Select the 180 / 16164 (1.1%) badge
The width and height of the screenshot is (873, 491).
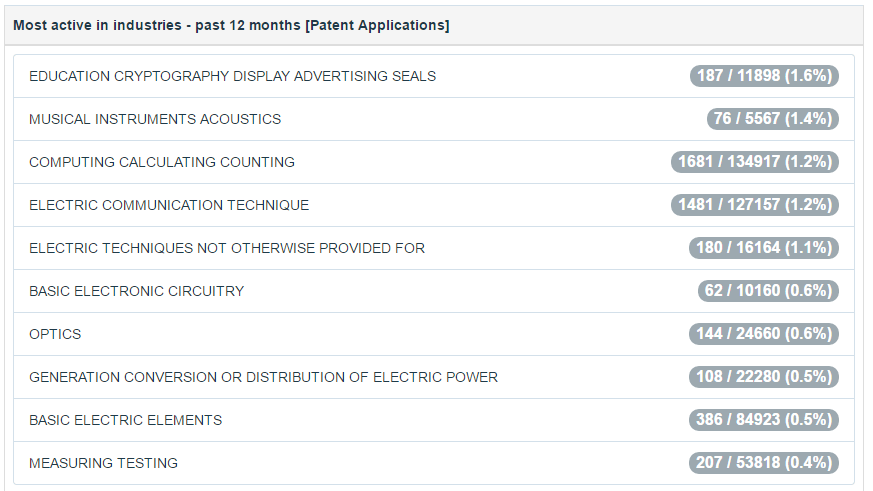tap(764, 248)
